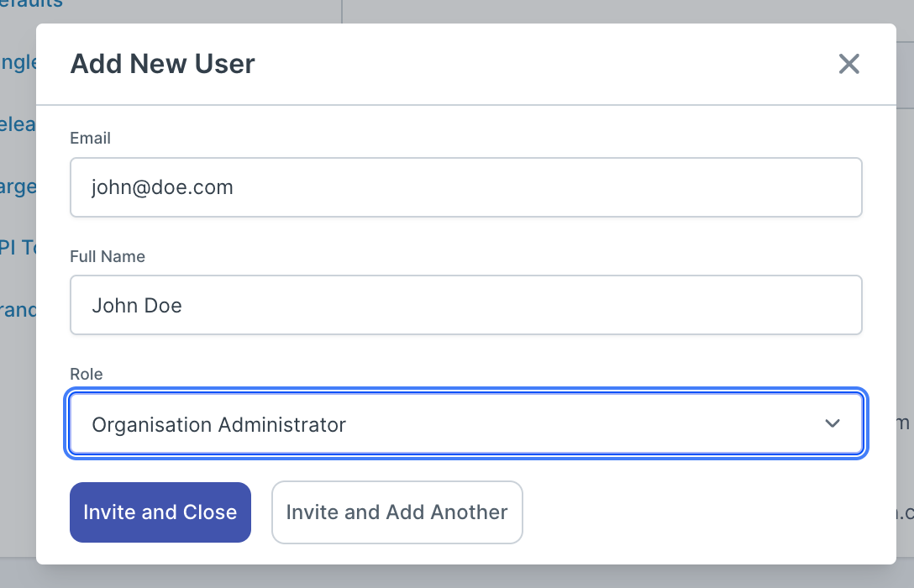Click the Add New User dialog title
The height and width of the screenshot is (588, 914).
point(162,64)
